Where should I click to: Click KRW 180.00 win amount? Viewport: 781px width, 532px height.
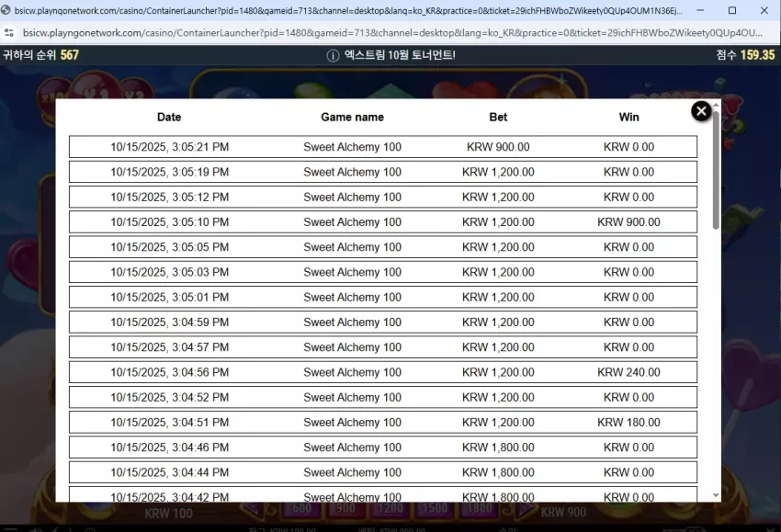point(628,423)
